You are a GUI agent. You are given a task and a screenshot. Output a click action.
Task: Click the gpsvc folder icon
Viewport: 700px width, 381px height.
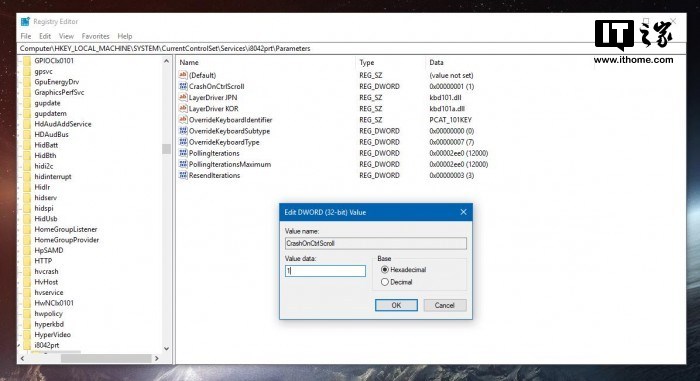coord(27,71)
